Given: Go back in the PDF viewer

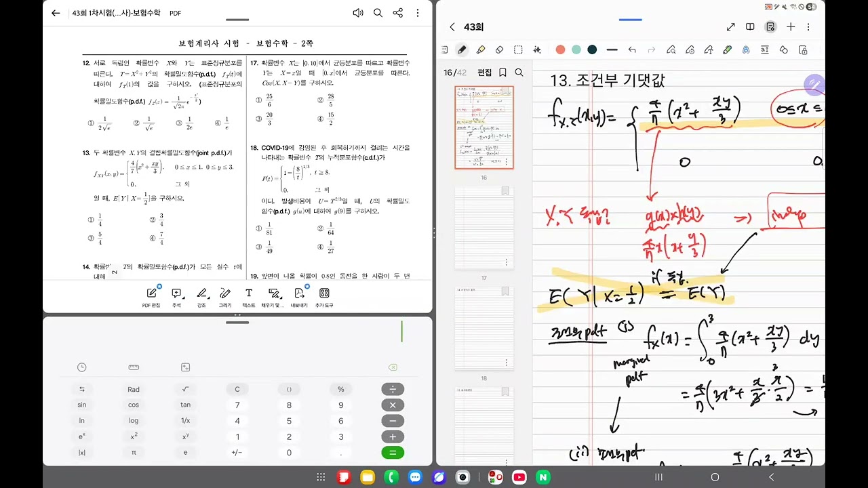Looking at the screenshot, I should pyautogui.click(x=56, y=13).
